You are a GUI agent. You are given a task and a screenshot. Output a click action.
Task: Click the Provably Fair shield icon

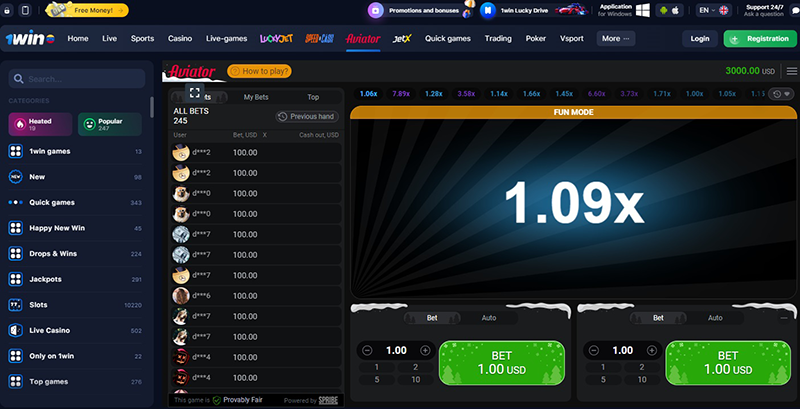coord(217,400)
